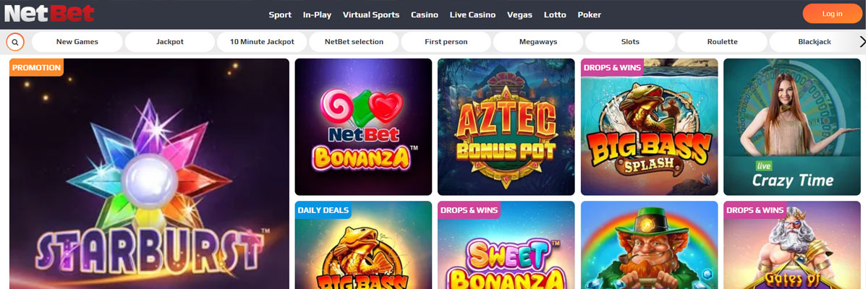
Task: Select the Poker menu item
Action: point(590,14)
